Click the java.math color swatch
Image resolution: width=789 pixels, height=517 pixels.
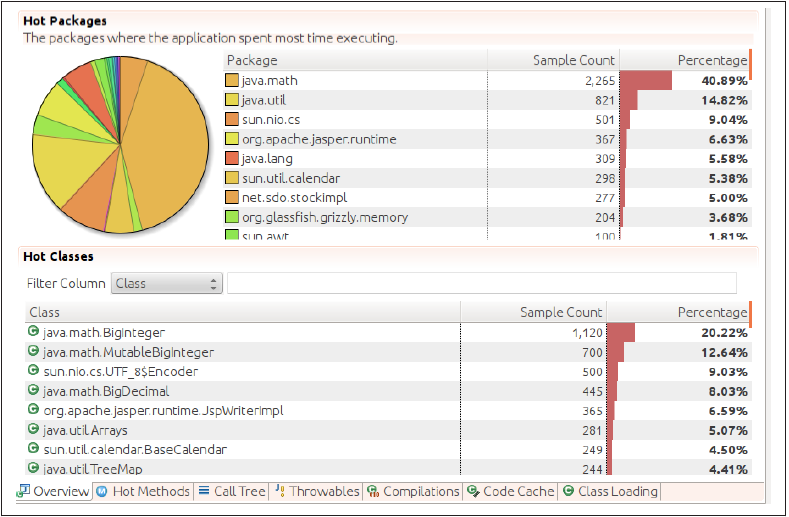tap(232, 81)
